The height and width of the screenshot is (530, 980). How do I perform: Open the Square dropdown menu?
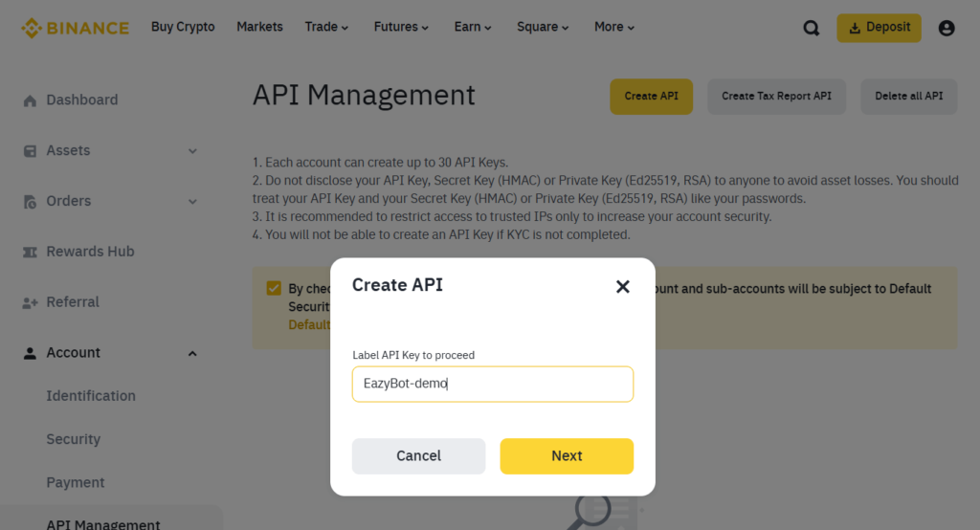tap(543, 27)
